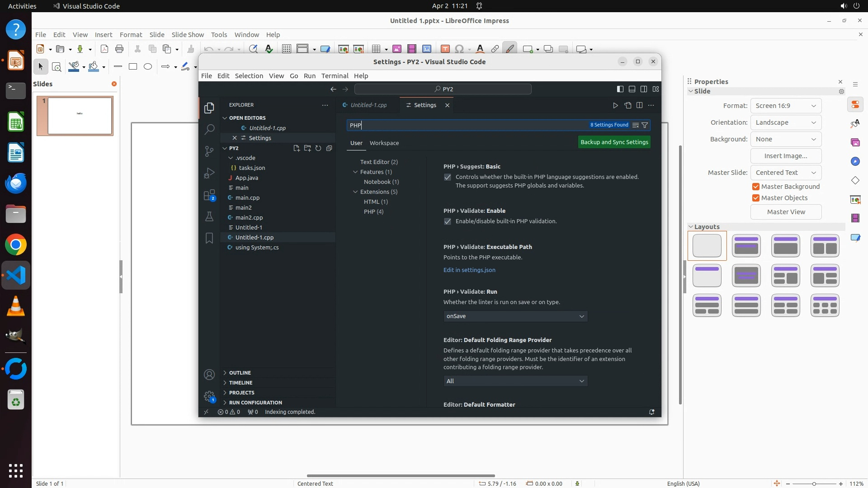This screenshot has width=868, height=488.
Task: Click Backup and Sync Settings button
Action: (614, 142)
